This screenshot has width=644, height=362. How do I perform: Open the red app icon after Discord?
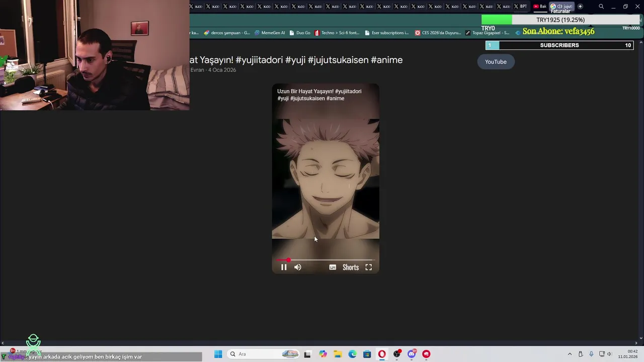coord(426,354)
